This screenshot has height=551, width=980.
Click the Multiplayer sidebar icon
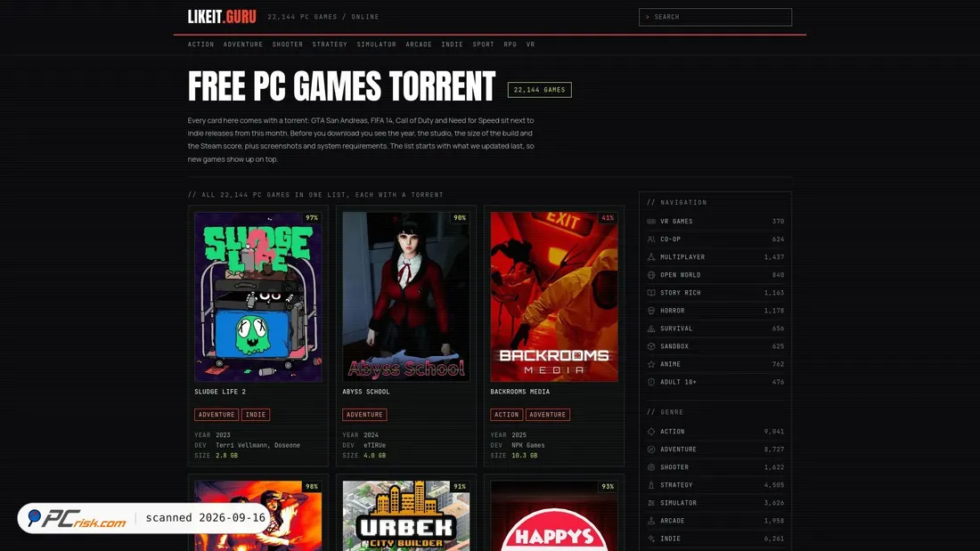point(651,256)
